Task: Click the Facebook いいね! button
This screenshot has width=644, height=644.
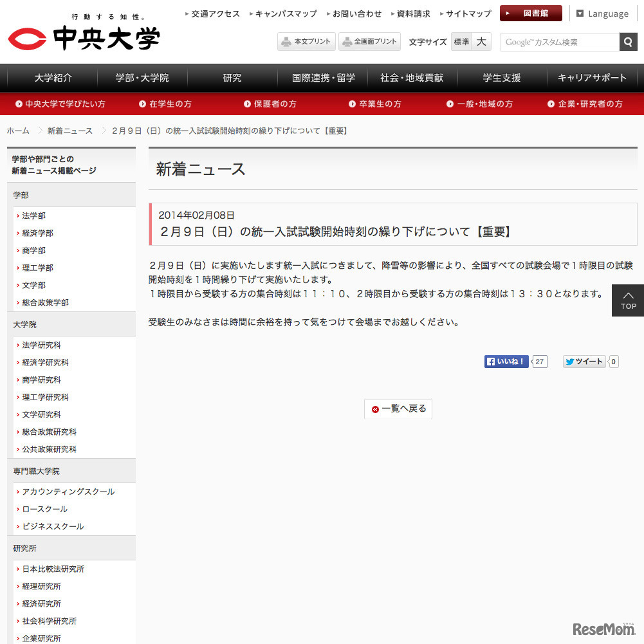Action: click(x=506, y=362)
